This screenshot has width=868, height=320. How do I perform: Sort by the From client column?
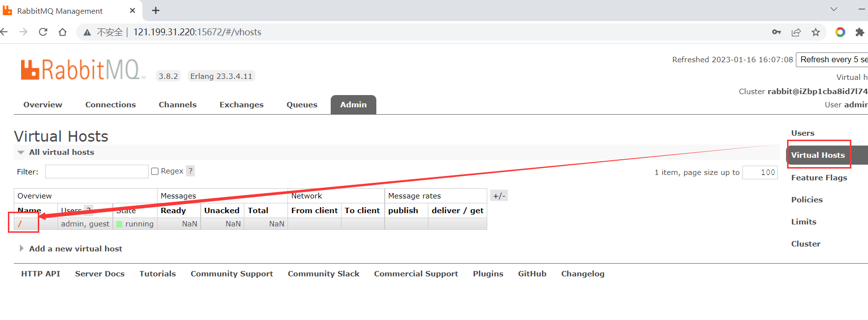pos(315,210)
